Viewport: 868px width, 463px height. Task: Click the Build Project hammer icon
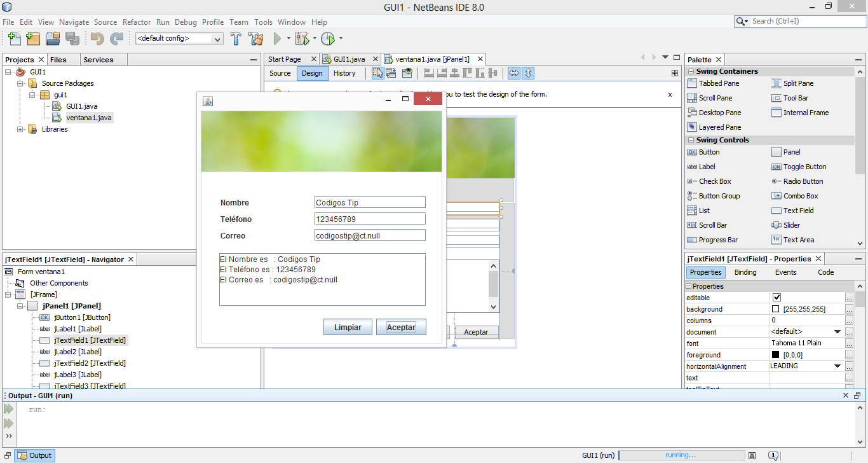click(235, 39)
